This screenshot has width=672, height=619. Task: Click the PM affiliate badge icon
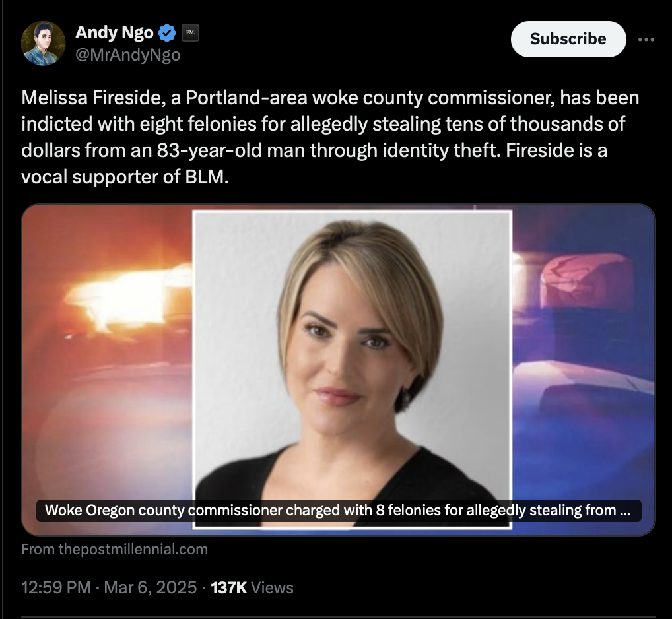coord(190,32)
